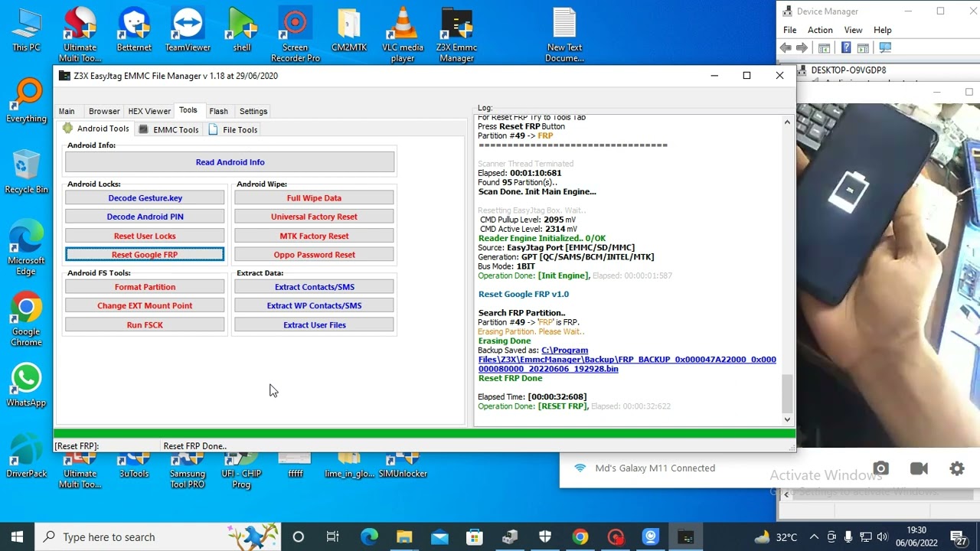Open the Settings tab
Screen dimensions: 980x551
click(253, 111)
